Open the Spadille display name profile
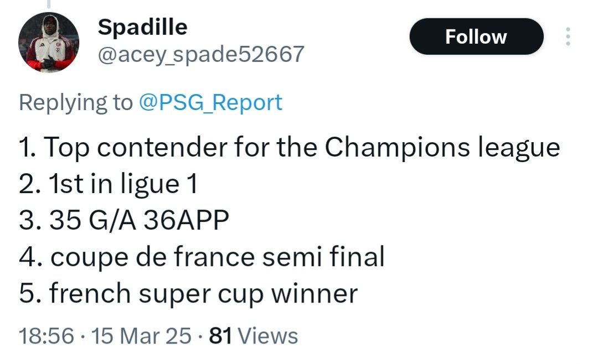The image size is (598, 364). coord(142,27)
